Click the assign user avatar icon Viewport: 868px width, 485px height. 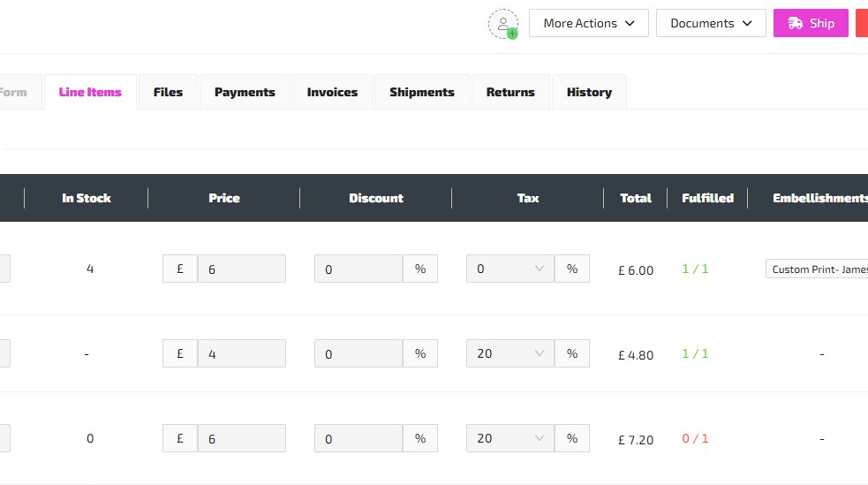tap(503, 24)
